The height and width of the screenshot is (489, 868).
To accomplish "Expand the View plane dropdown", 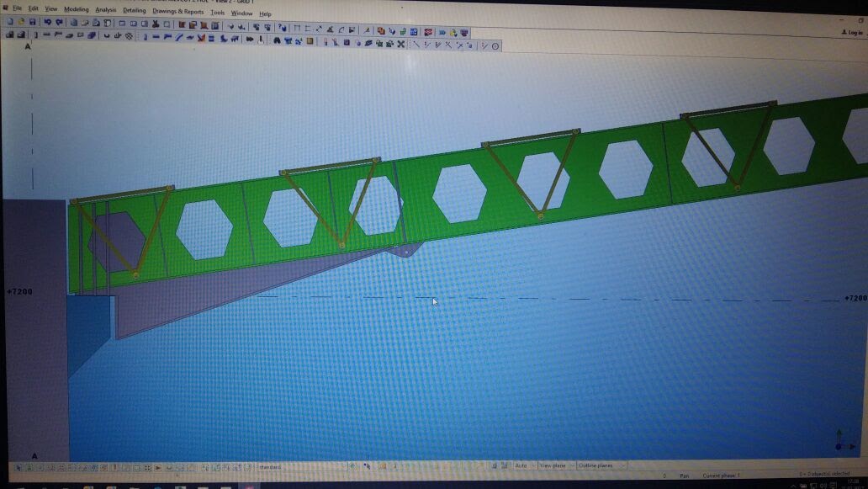I will (x=557, y=465).
